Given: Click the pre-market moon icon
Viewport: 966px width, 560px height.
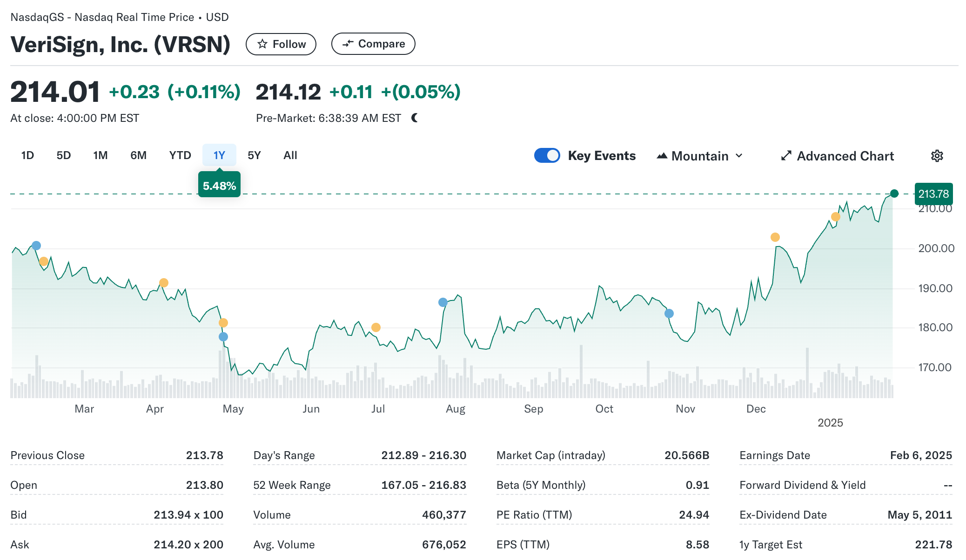Looking at the screenshot, I should tap(415, 118).
